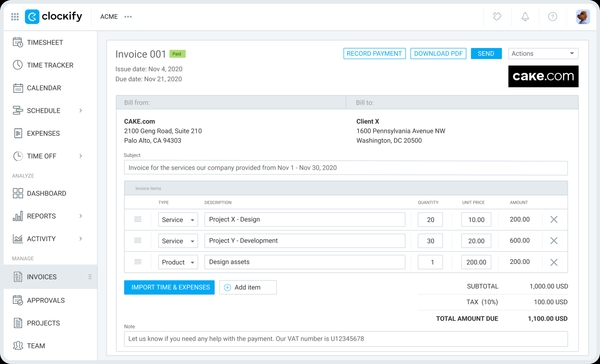The height and width of the screenshot is (364, 600).
Task: Click the Activity sidebar icon
Action: pos(18,239)
